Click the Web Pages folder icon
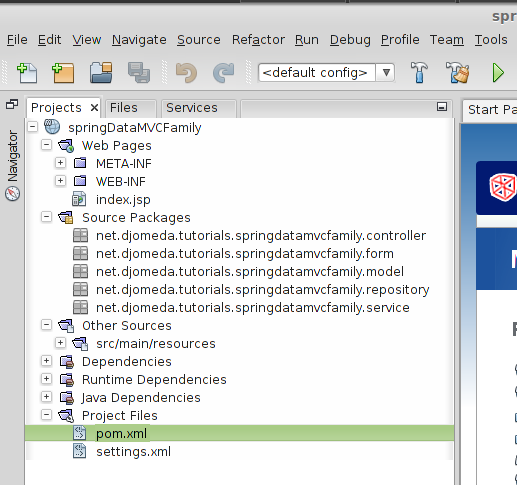The height and width of the screenshot is (485, 517). [x=66, y=145]
